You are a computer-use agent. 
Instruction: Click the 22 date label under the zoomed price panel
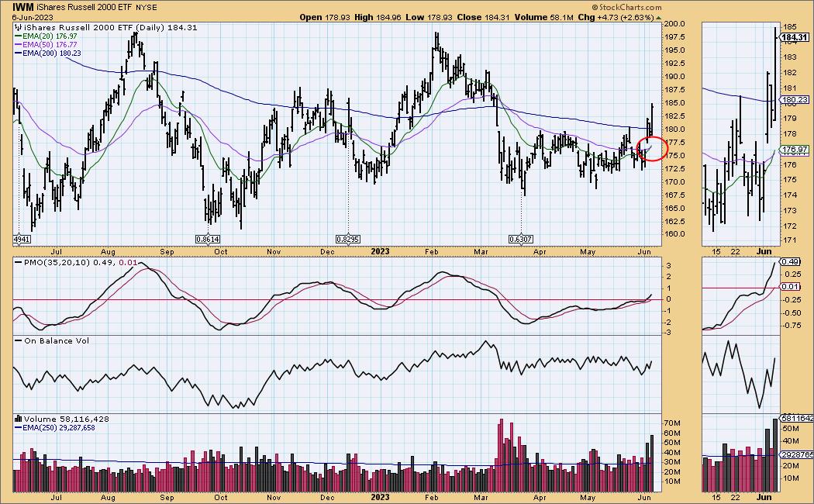[x=735, y=252]
